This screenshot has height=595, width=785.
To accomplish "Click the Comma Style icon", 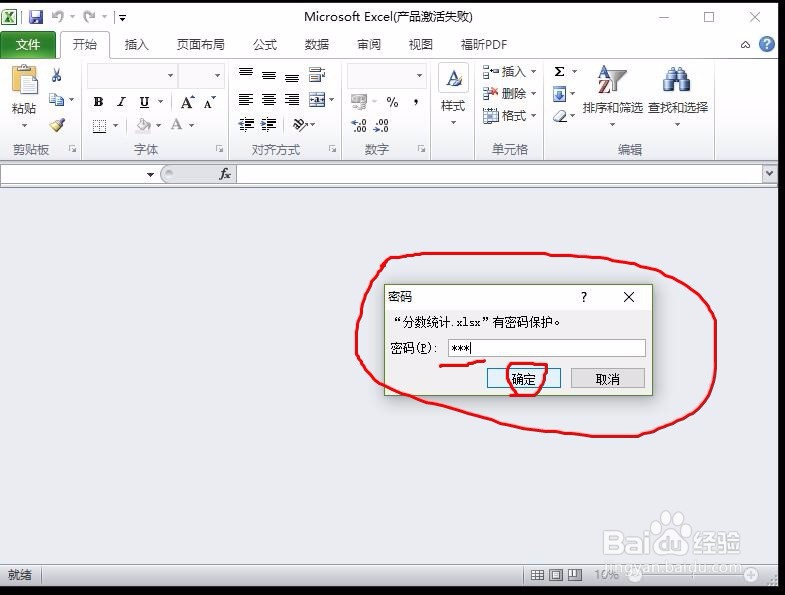I will pos(416,102).
